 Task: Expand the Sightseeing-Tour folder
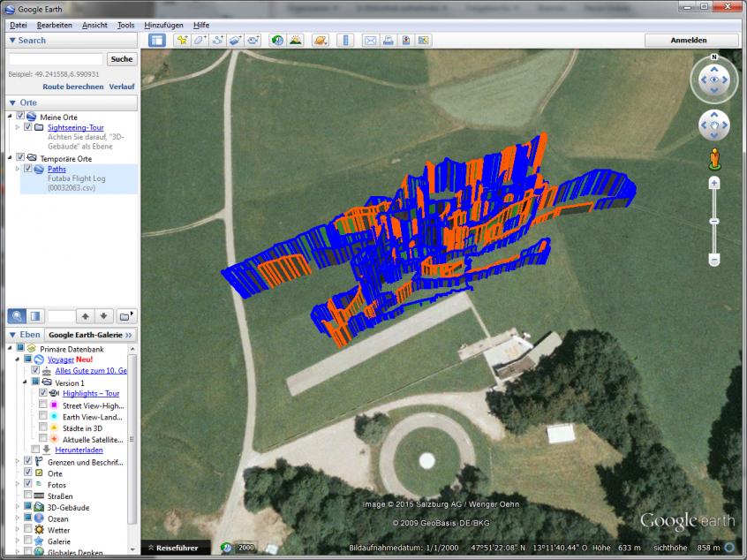(x=18, y=127)
